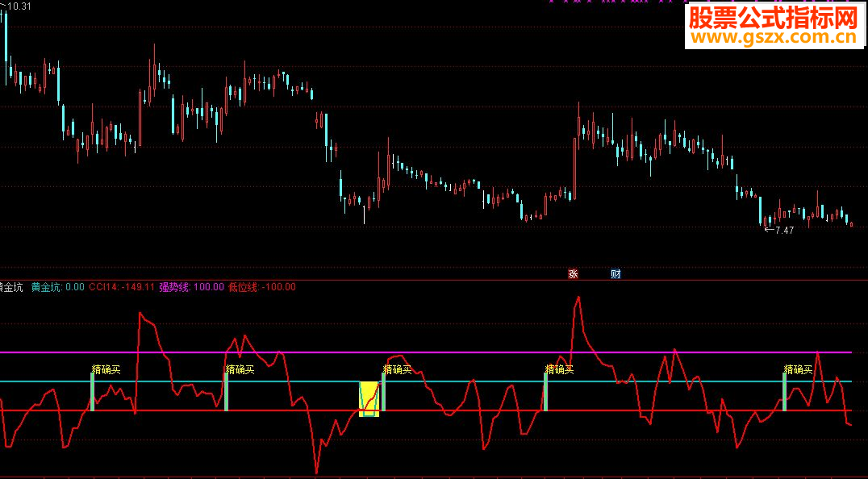Select the 强势线: 100.00 legend label
The width and height of the screenshot is (868, 479).
coord(191,287)
